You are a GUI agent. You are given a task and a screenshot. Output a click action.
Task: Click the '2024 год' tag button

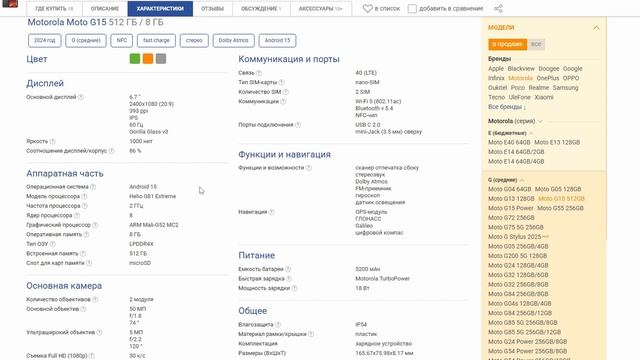[44, 40]
